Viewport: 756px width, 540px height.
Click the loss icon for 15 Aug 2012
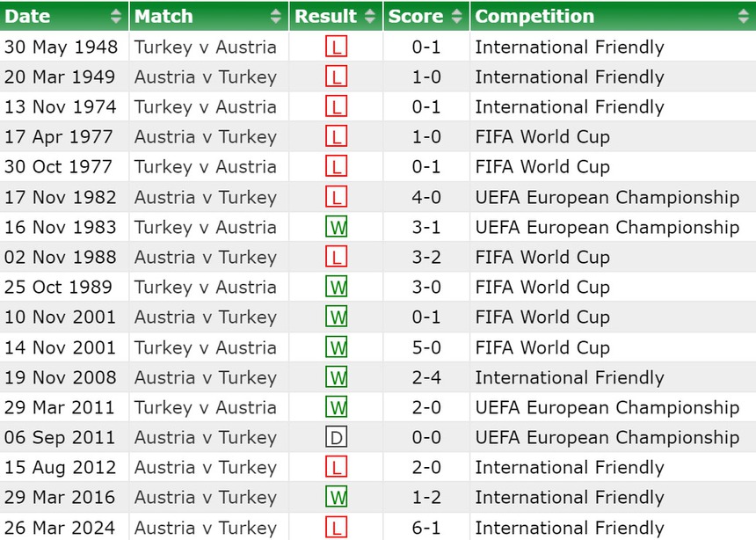click(x=336, y=467)
